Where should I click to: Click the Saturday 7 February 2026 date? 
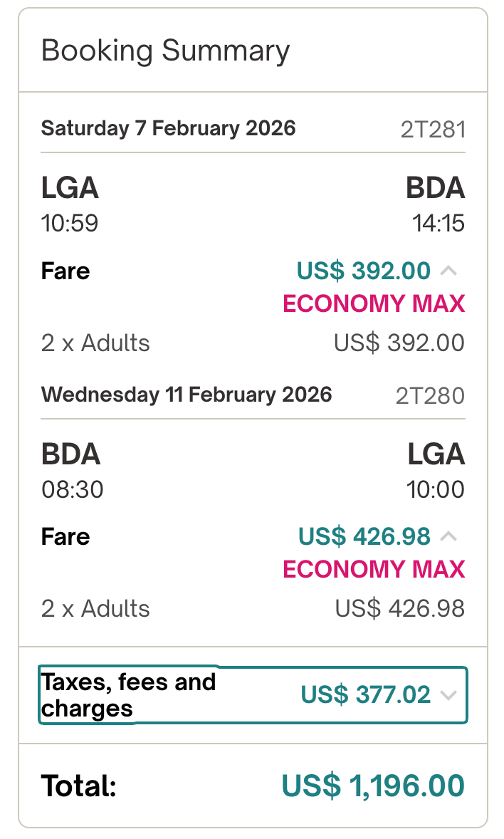(168, 128)
